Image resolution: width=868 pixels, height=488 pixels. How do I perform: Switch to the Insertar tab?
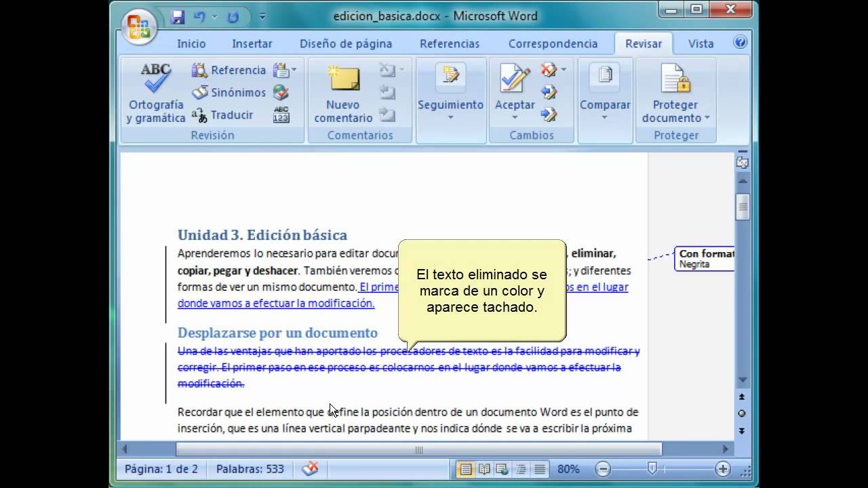click(252, 43)
